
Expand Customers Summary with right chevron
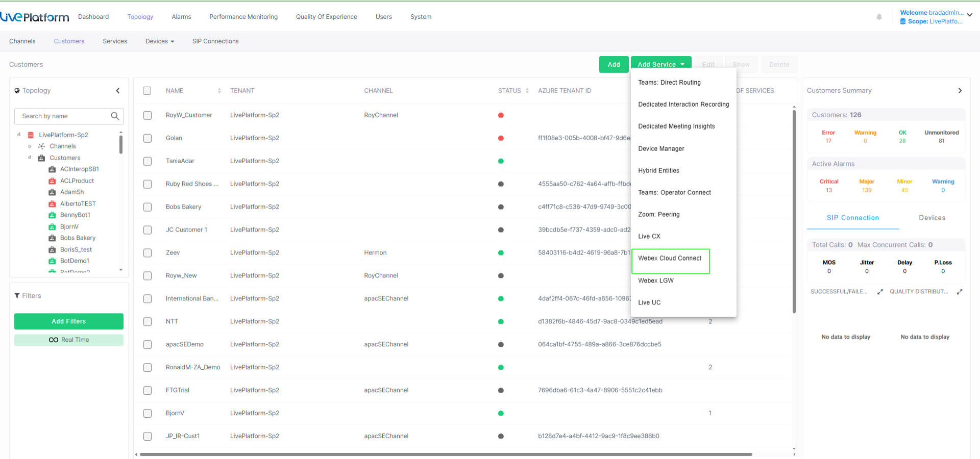coord(960,91)
